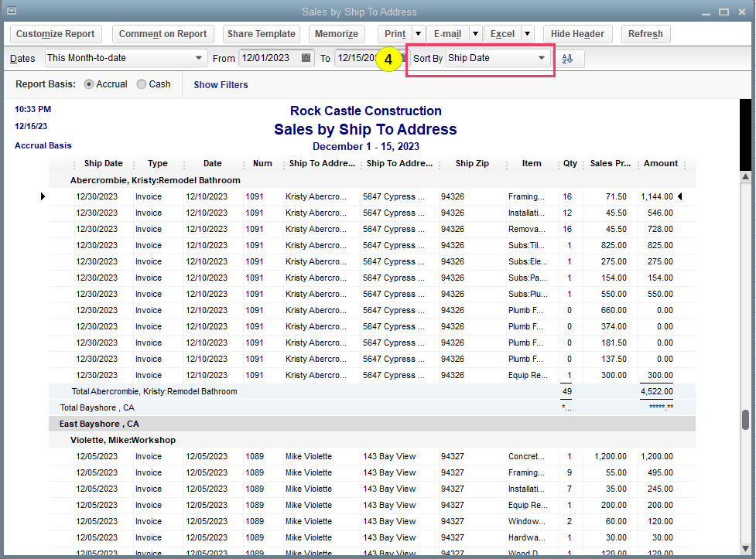
Task: Open the E-mail dropdown arrow
Action: pyautogui.click(x=474, y=34)
